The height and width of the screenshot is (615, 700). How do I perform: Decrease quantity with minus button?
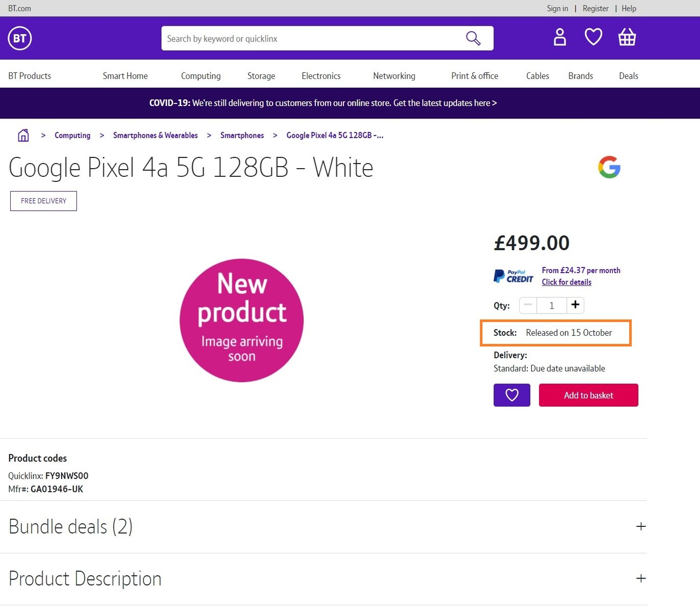point(528,305)
